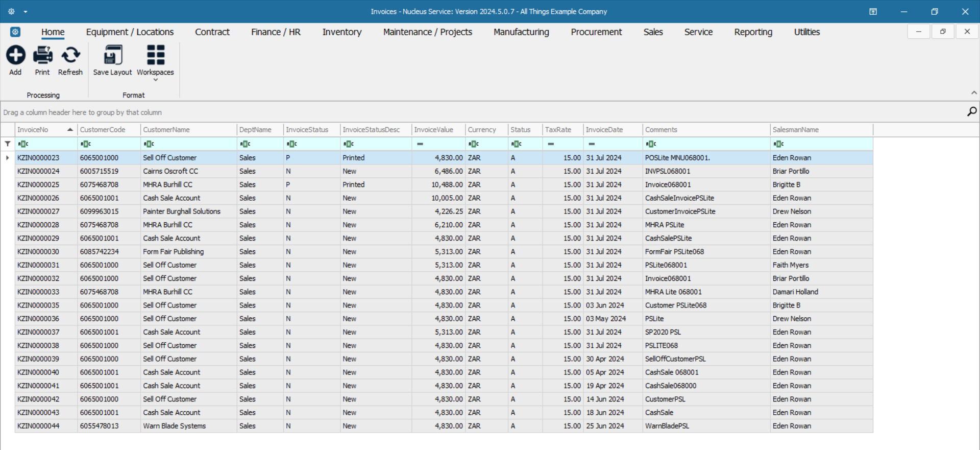Click the Add invoice icon

click(x=15, y=55)
